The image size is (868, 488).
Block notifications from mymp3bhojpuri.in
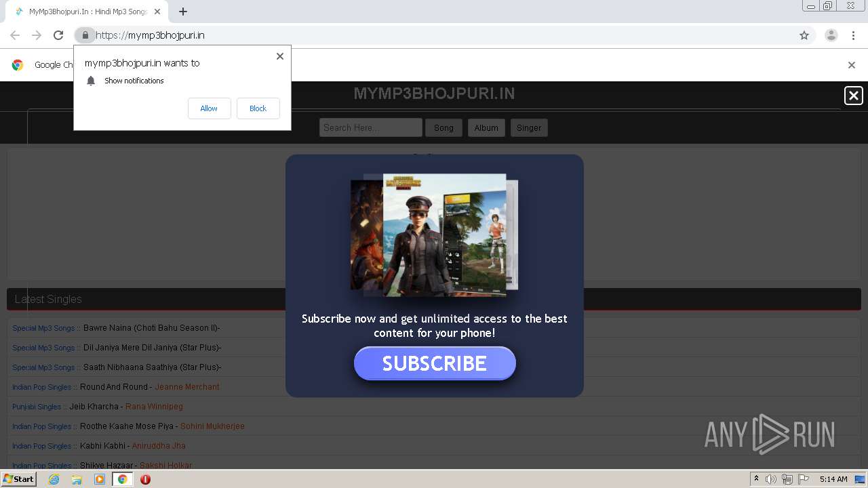[258, 108]
